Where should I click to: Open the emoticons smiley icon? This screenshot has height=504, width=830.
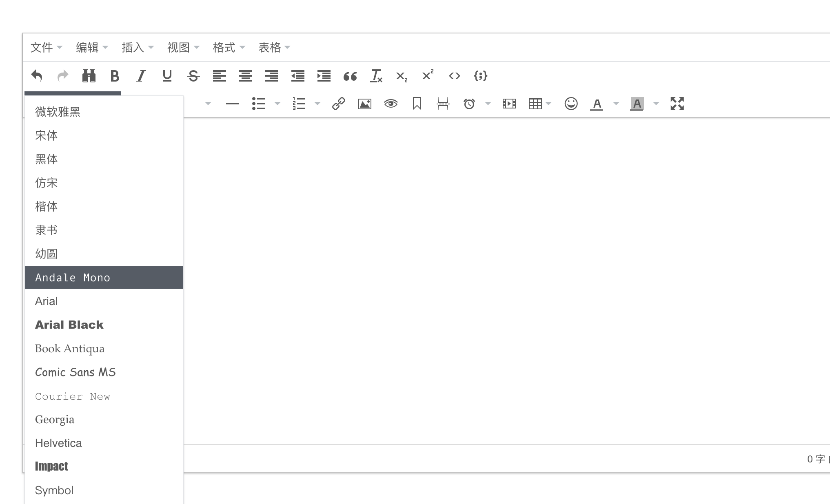pyautogui.click(x=571, y=104)
